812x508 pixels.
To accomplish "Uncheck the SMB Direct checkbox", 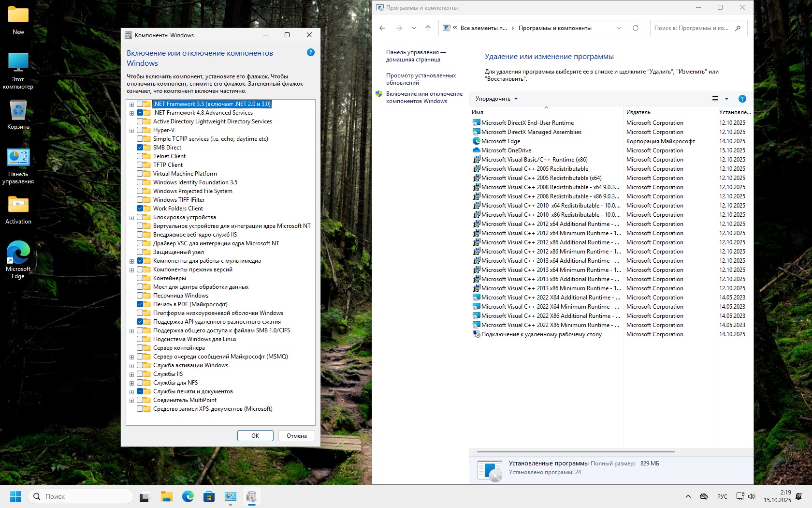I will tap(140, 148).
